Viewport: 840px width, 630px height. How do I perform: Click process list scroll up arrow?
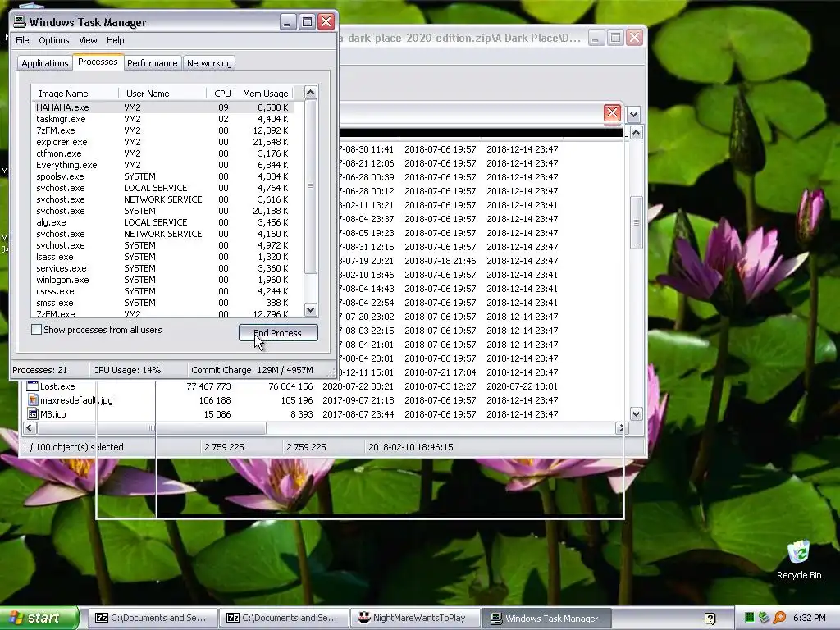pos(311,93)
